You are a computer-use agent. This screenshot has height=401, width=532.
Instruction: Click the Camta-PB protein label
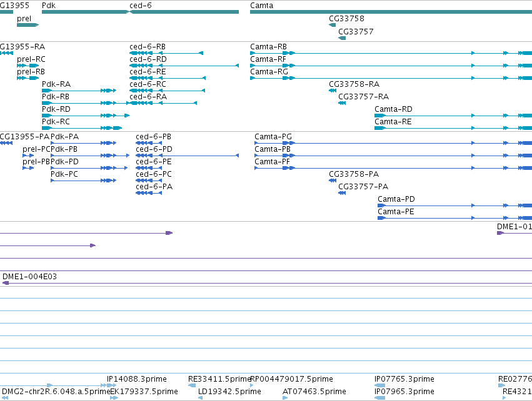tap(273, 149)
